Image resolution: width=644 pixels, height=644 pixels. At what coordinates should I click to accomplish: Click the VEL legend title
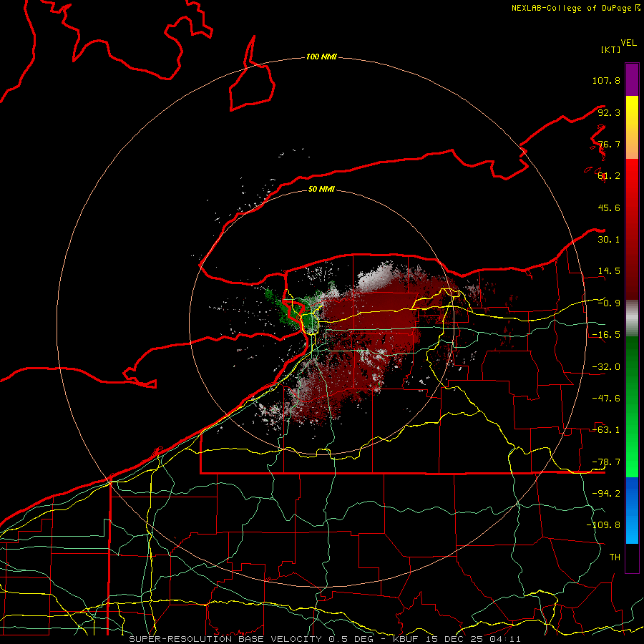tap(628, 43)
